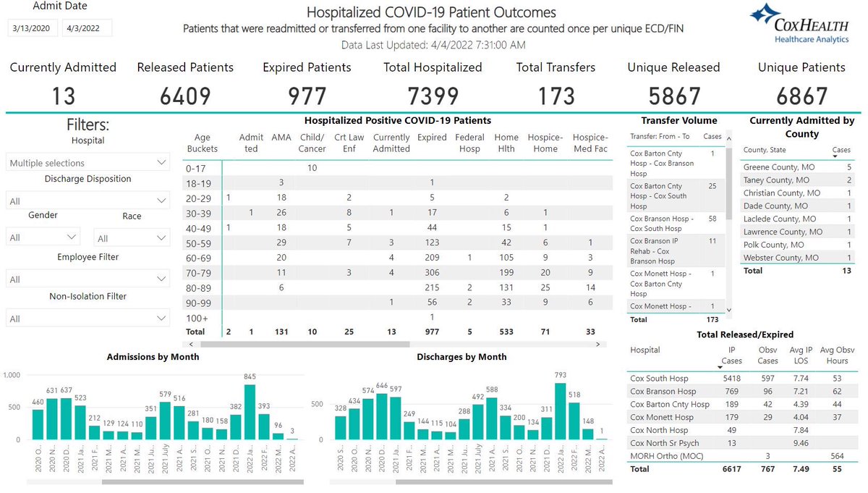Expand the Race filter dropdown

132,237
